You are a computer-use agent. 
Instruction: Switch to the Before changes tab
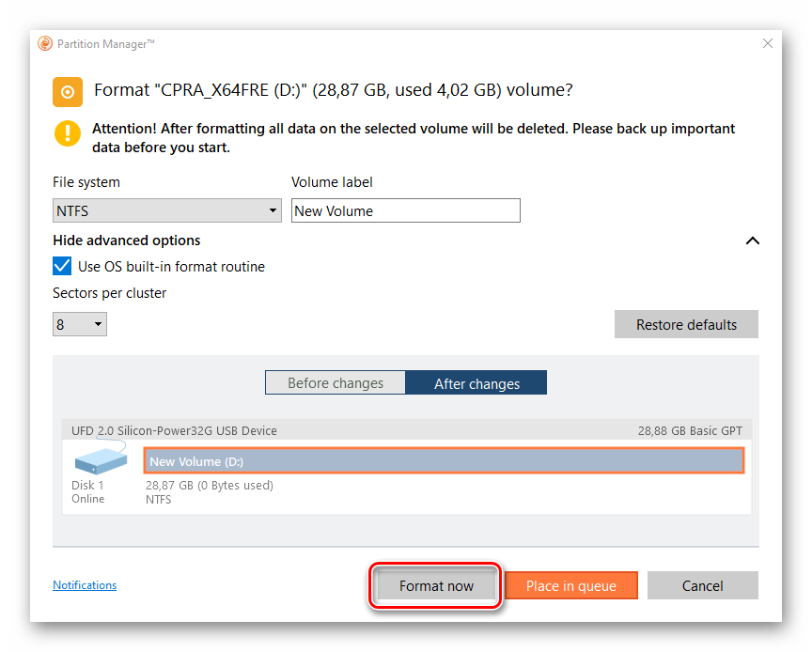click(336, 383)
